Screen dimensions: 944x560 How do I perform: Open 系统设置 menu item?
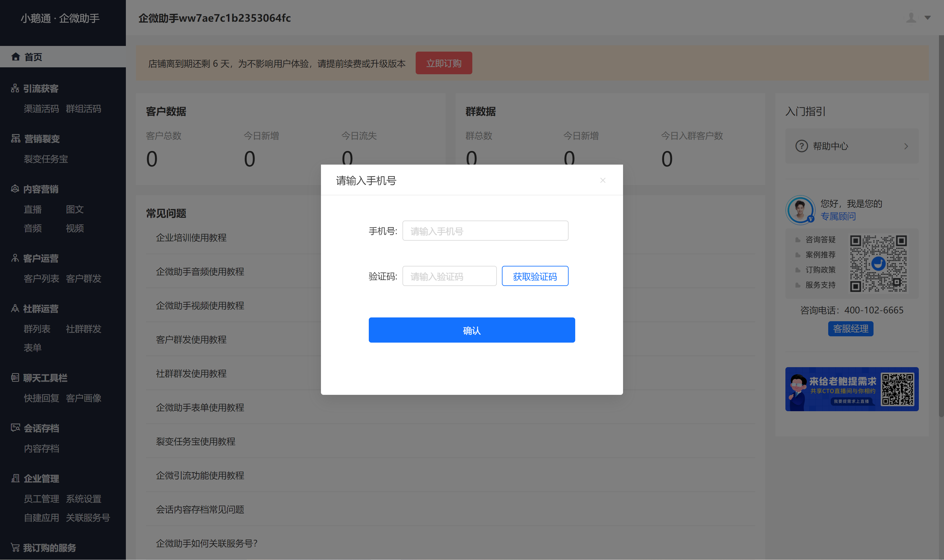tap(83, 499)
